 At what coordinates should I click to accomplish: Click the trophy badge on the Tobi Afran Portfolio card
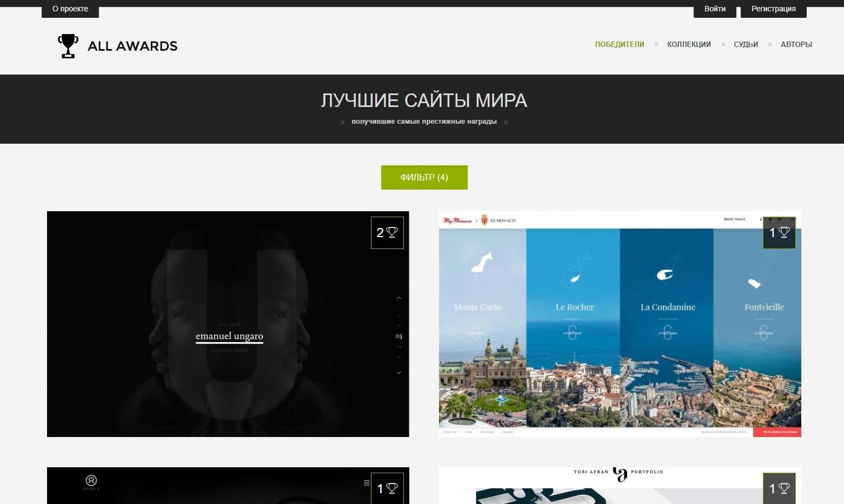tap(779, 488)
